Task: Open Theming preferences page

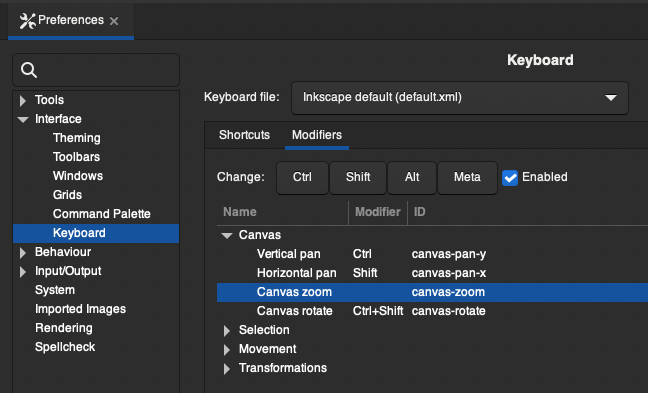Action: click(x=76, y=138)
